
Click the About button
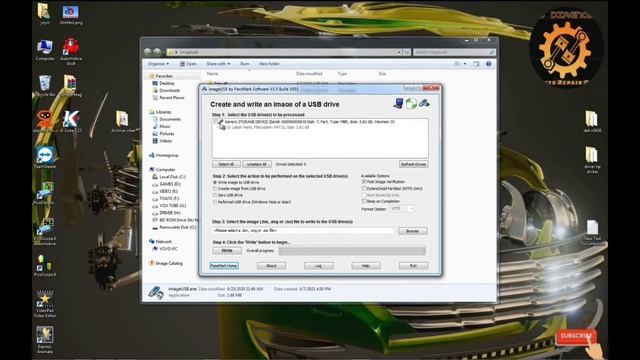tap(271, 266)
